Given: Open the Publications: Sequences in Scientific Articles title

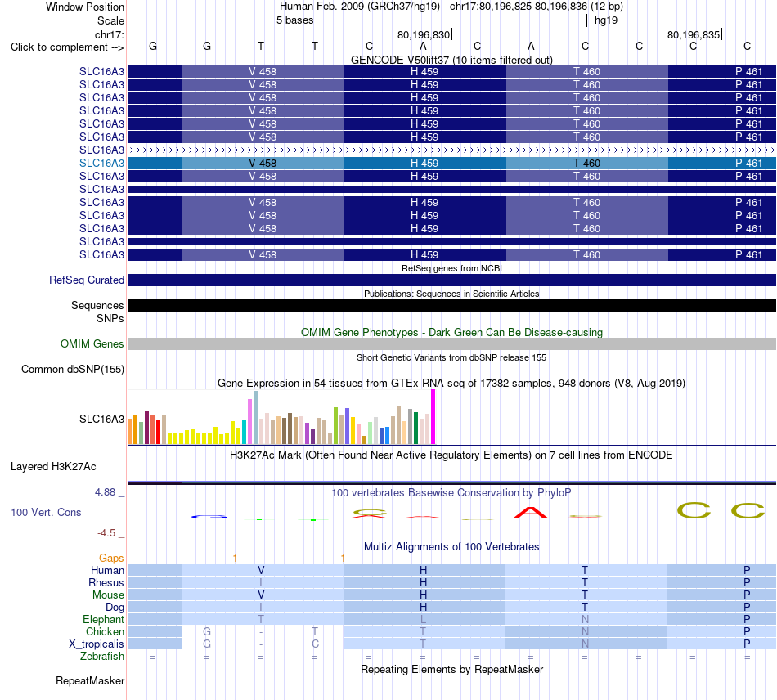Looking at the screenshot, I should click(451, 294).
